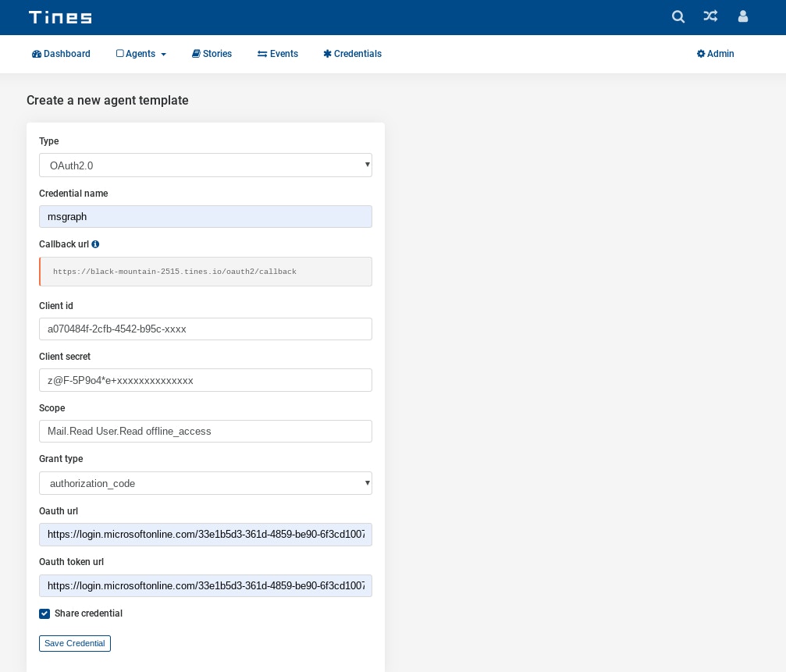
Task: Open search via magnifier icon
Action: coord(678,16)
